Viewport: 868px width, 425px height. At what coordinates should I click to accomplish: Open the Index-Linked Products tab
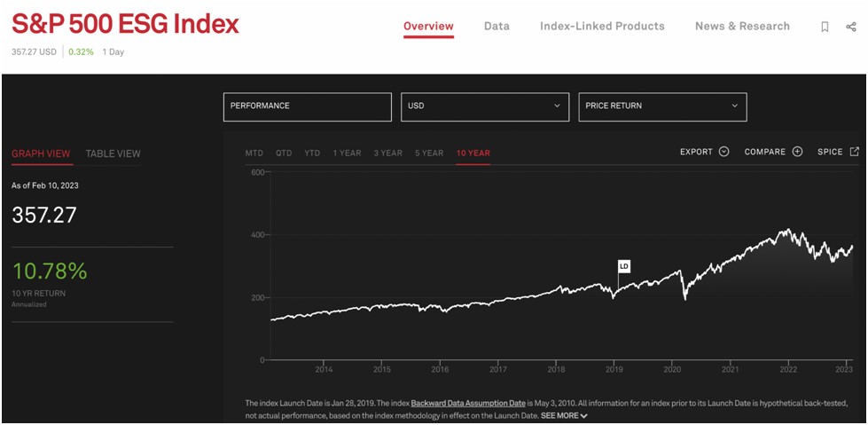pos(602,26)
